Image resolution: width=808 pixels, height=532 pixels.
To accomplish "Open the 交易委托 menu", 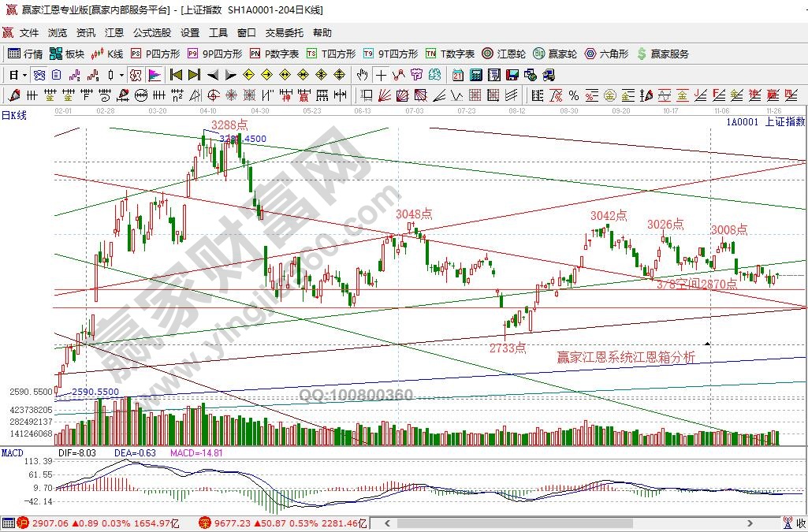I will tap(284, 33).
